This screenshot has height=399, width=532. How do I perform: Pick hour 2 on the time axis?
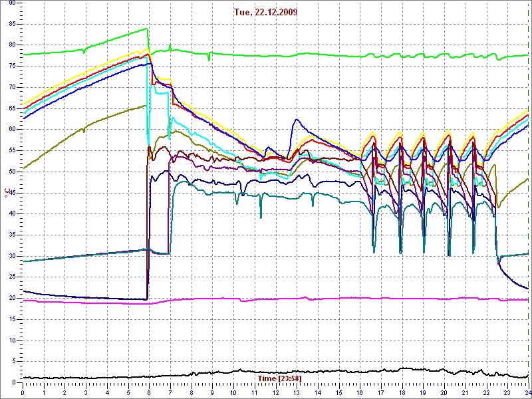(x=65, y=392)
